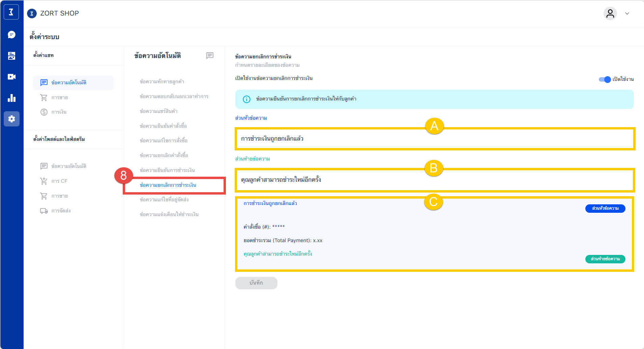Toggle the เปิดใช้งาน switch off
644x349 pixels.
(x=605, y=80)
